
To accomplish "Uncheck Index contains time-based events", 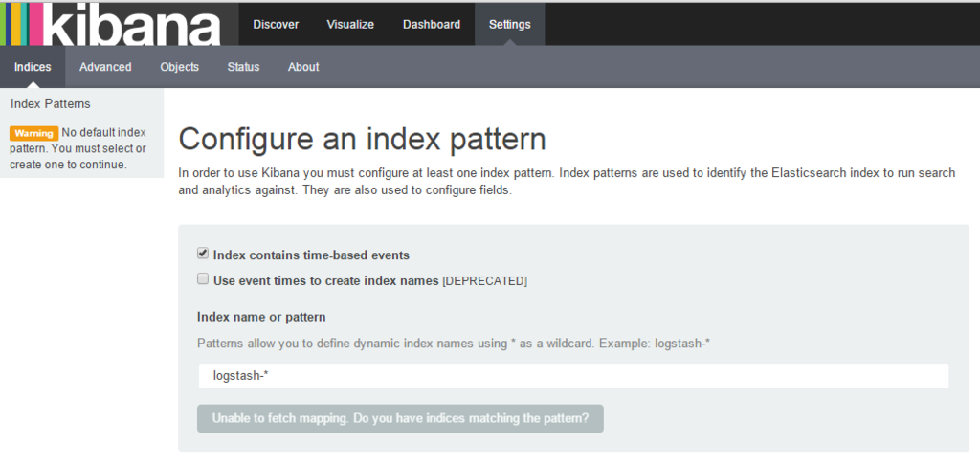I will tap(203, 254).
